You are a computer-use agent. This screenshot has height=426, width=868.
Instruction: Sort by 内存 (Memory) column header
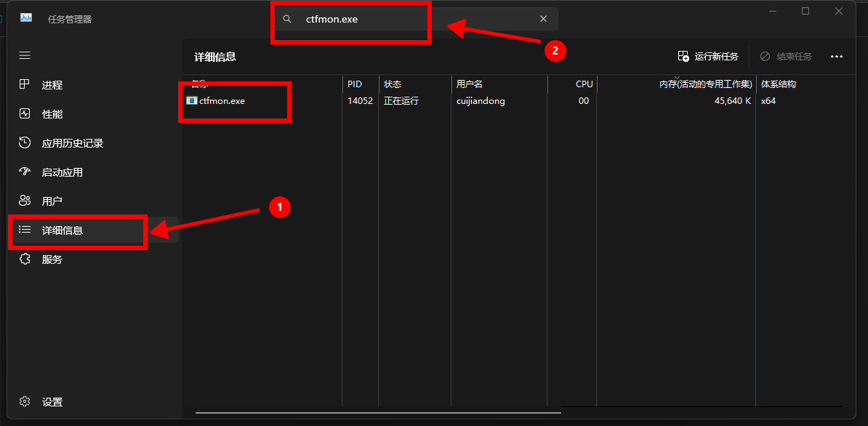coord(705,84)
